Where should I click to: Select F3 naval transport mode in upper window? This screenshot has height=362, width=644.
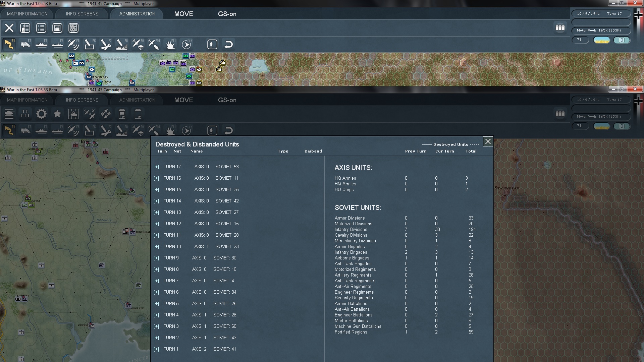pyautogui.click(x=42, y=44)
